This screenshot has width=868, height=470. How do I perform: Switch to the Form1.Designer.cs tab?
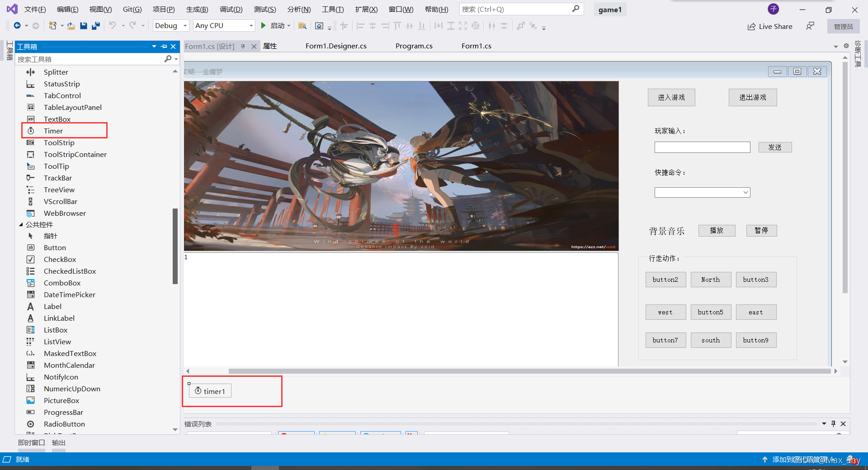pyautogui.click(x=336, y=46)
